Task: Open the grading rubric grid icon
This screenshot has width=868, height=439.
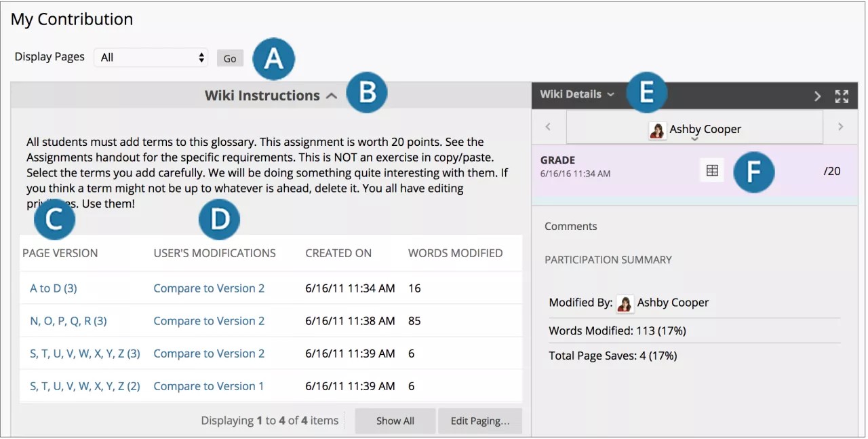Action: [x=712, y=171]
